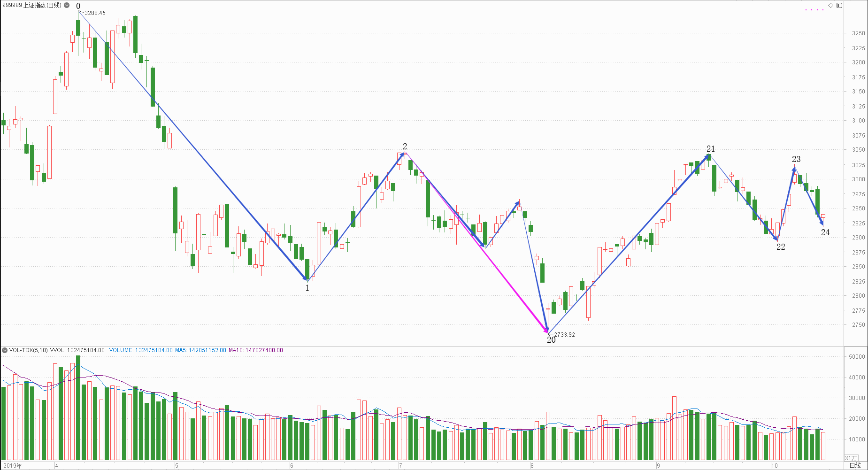Toggle the side panel layout icon
Screen dimensions: 868x470
(839, 5)
